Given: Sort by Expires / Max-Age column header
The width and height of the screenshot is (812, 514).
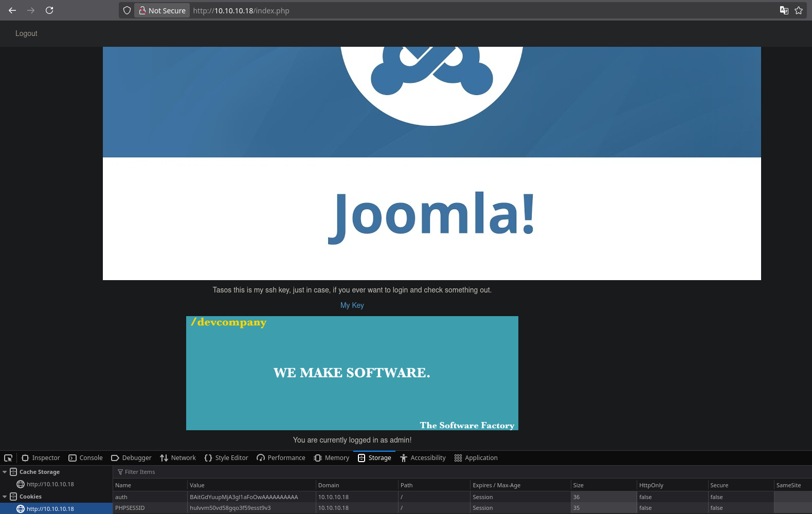Looking at the screenshot, I should pyautogui.click(x=520, y=485).
